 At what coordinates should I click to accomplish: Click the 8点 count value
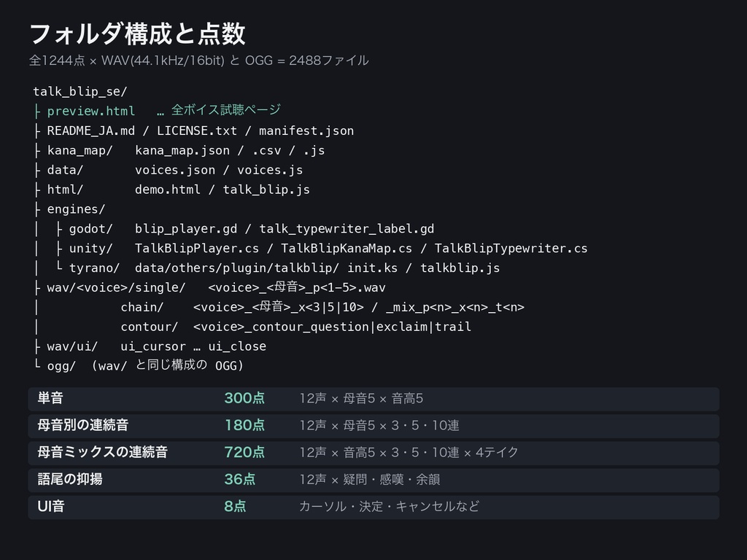(236, 506)
